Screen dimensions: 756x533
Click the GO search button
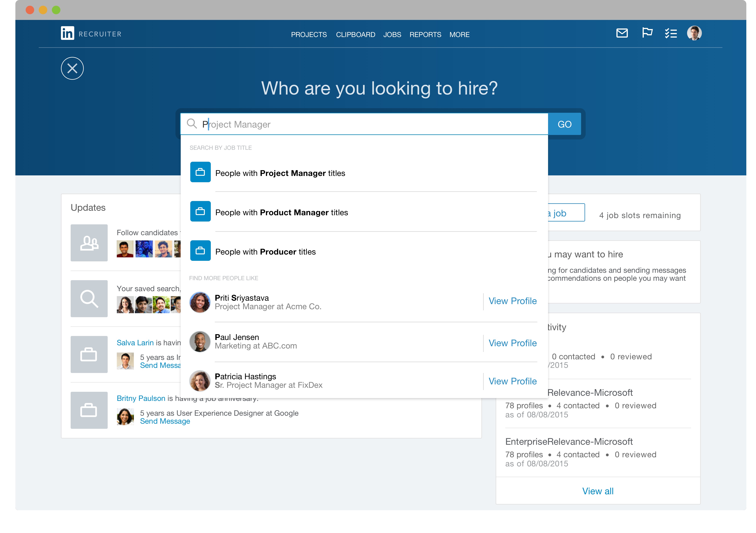565,124
